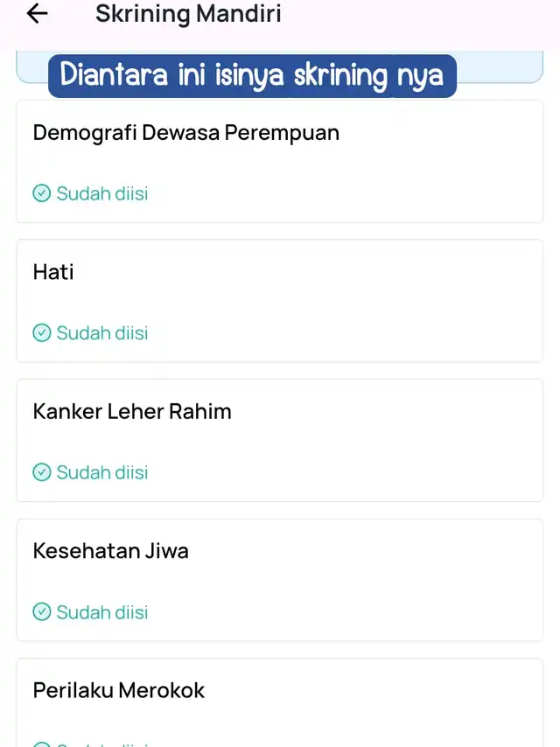The height and width of the screenshot is (747, 560).
Task: Open the Hati screening card
Action: coord(280,301)
